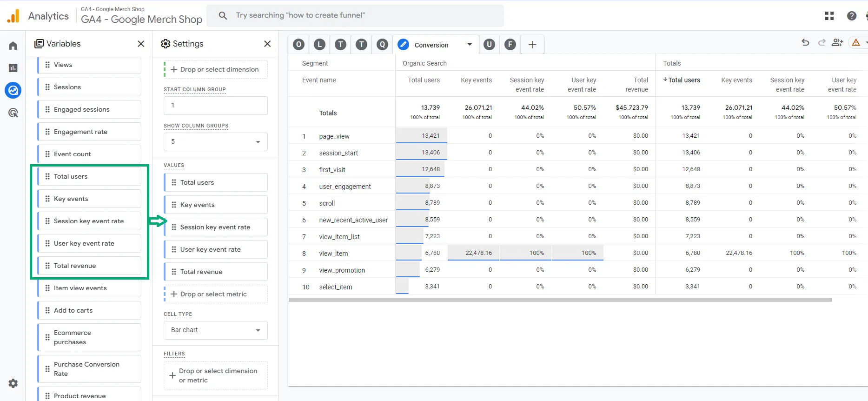Close the Settings panel
Image resolution: width=868 pixels, height=401 pixels.
click(267, 44)
